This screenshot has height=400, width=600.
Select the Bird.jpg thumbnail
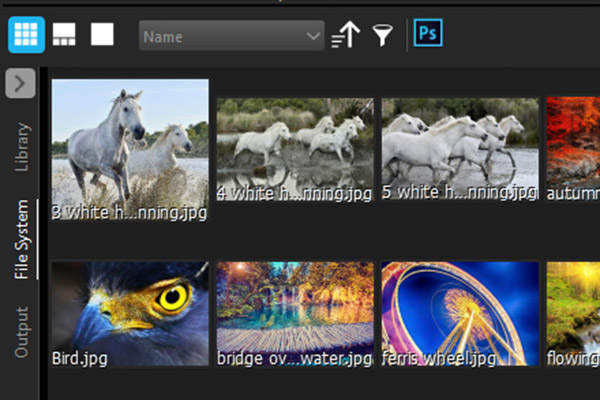[x=130, y=313]
